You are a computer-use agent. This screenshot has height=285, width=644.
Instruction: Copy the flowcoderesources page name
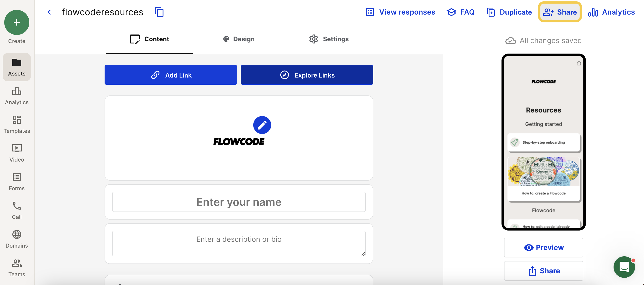159,12
